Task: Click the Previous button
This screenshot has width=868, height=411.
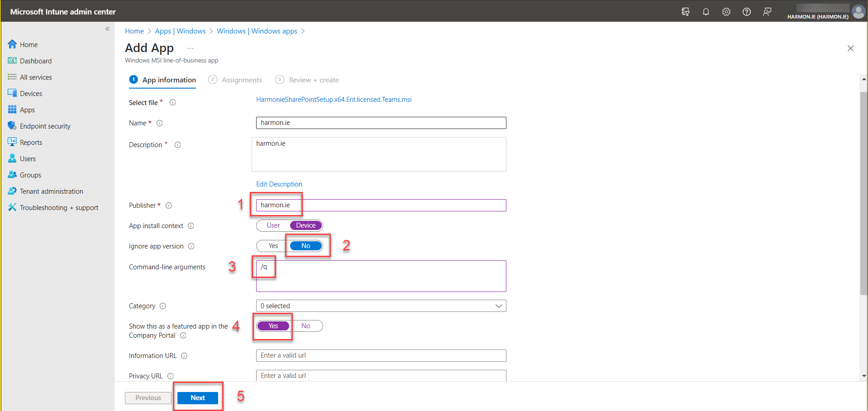Action: point(148,398)
